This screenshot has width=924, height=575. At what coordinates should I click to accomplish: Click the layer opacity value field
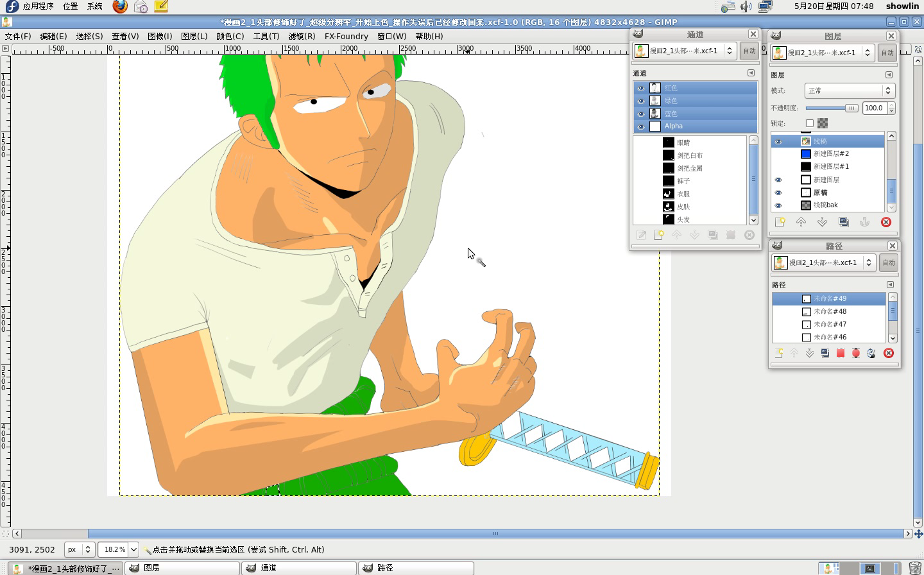pos(875,108)
